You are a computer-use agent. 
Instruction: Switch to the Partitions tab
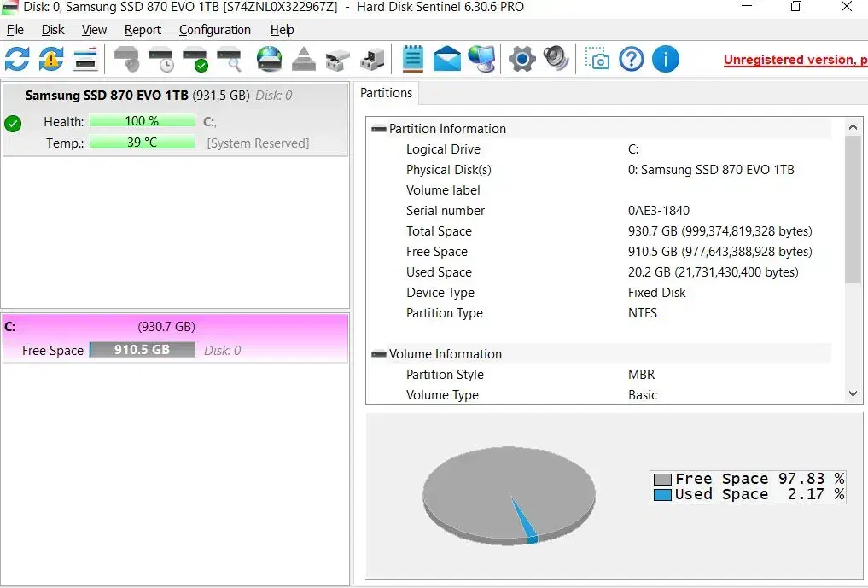[x=386, y=93]
